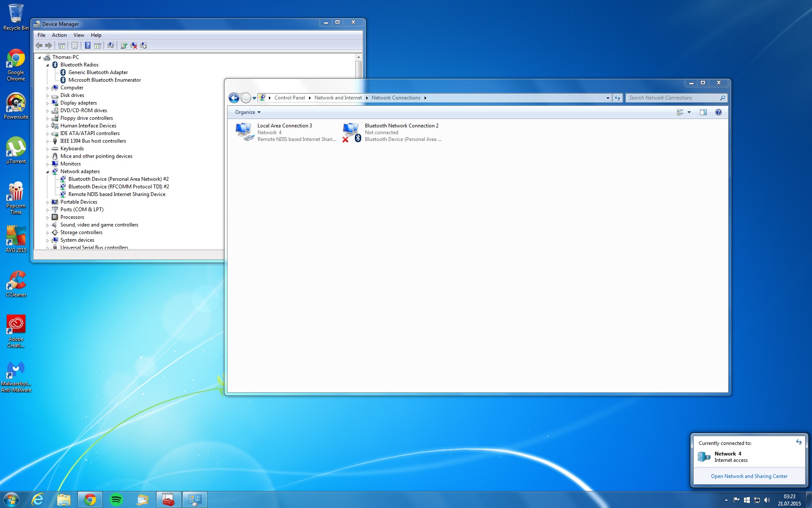Click the Refresh button next to address bar
The width and height of the screenshot is (812, 508).
tap(617, 98)
